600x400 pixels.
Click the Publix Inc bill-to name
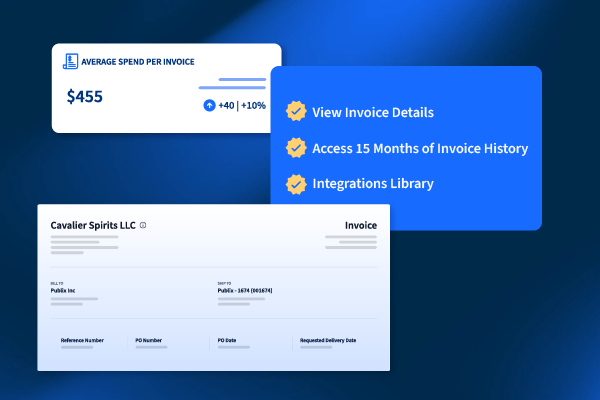pos(63,291)
